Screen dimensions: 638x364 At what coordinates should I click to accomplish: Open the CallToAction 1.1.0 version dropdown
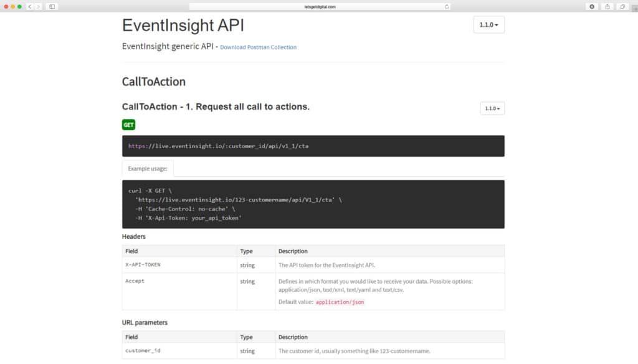tap(492, 108)
